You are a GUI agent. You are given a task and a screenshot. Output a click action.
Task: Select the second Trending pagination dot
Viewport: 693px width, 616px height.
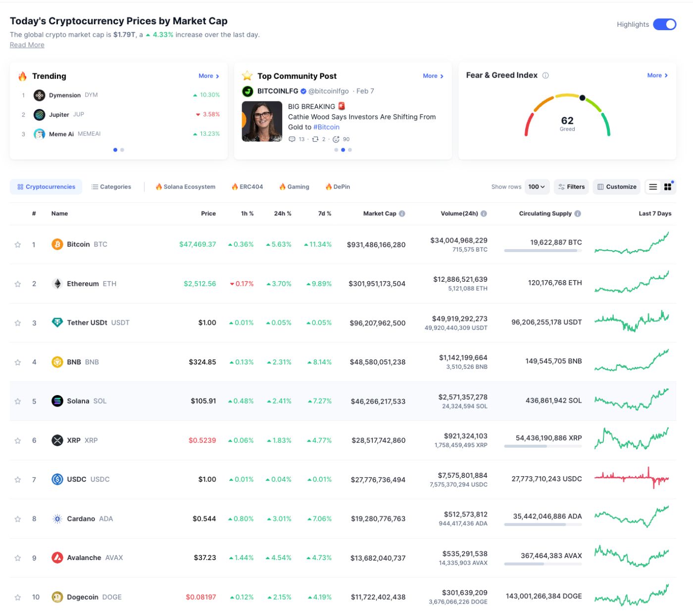point(122,150)
